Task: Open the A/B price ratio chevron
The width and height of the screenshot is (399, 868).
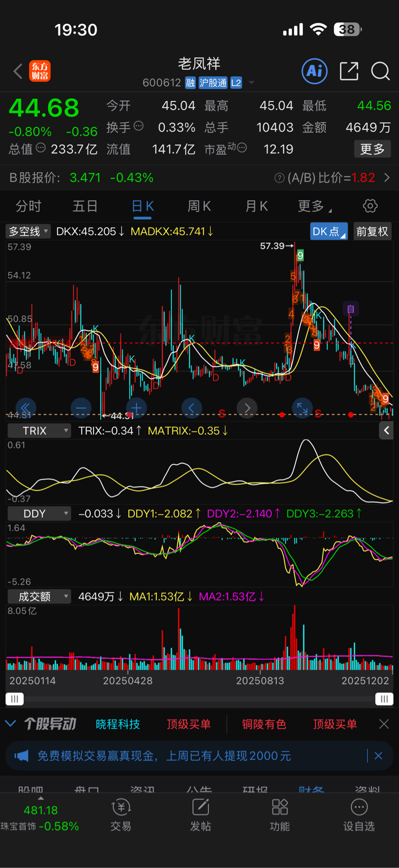Action: (387, 178)
